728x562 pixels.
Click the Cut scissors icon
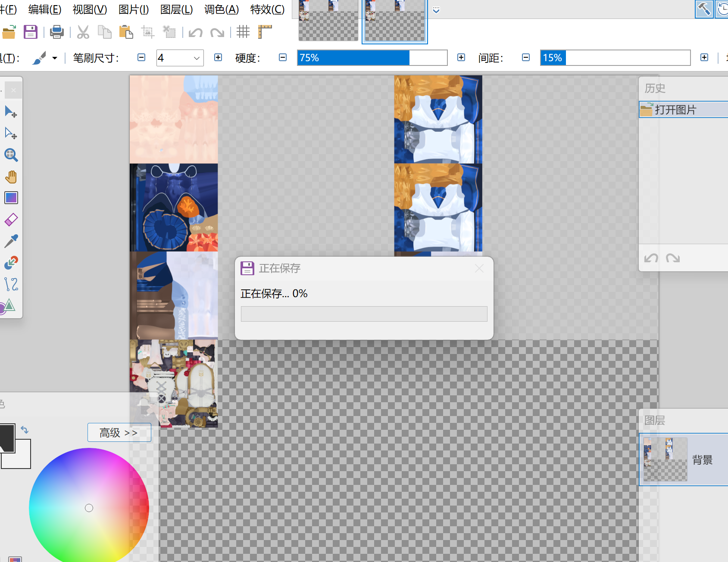click(83, 32)
